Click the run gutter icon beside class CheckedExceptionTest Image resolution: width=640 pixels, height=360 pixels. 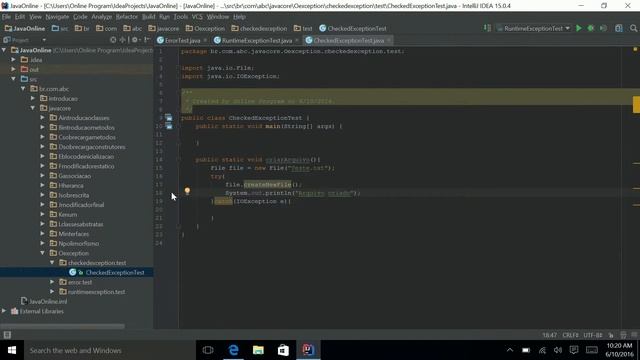point(169,118)
